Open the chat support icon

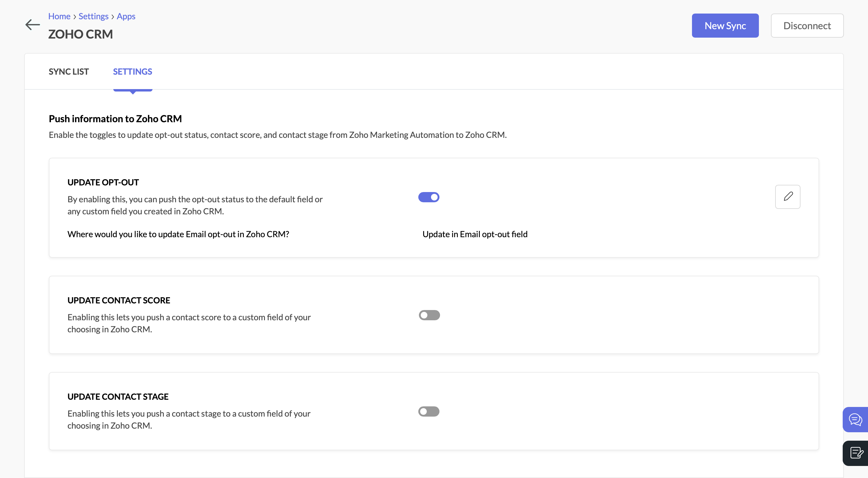click(x=855, y=419)
